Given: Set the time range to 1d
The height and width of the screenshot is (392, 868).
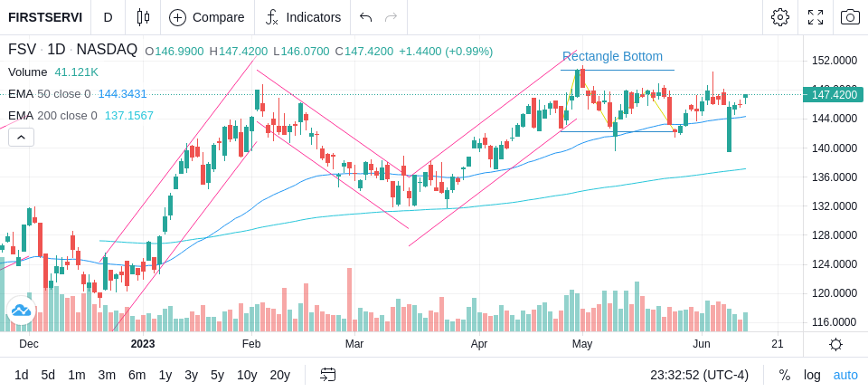Looking at the screenshot, I should tap(21, 375).
